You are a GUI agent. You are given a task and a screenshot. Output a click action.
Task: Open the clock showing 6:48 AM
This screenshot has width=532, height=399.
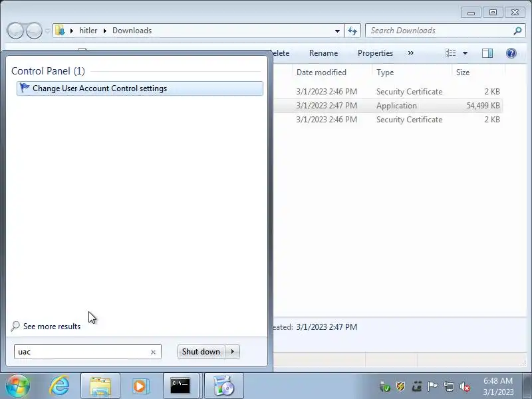click(498, 386)
